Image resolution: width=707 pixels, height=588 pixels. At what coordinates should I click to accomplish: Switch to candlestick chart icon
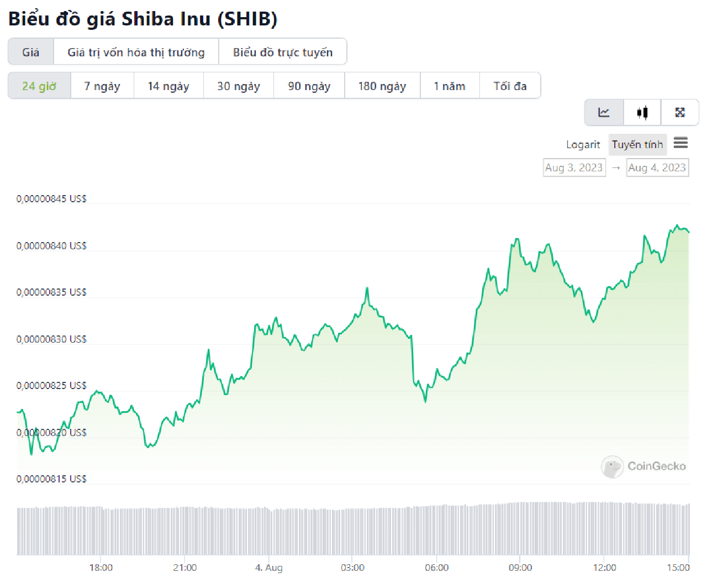pos(642,113)
